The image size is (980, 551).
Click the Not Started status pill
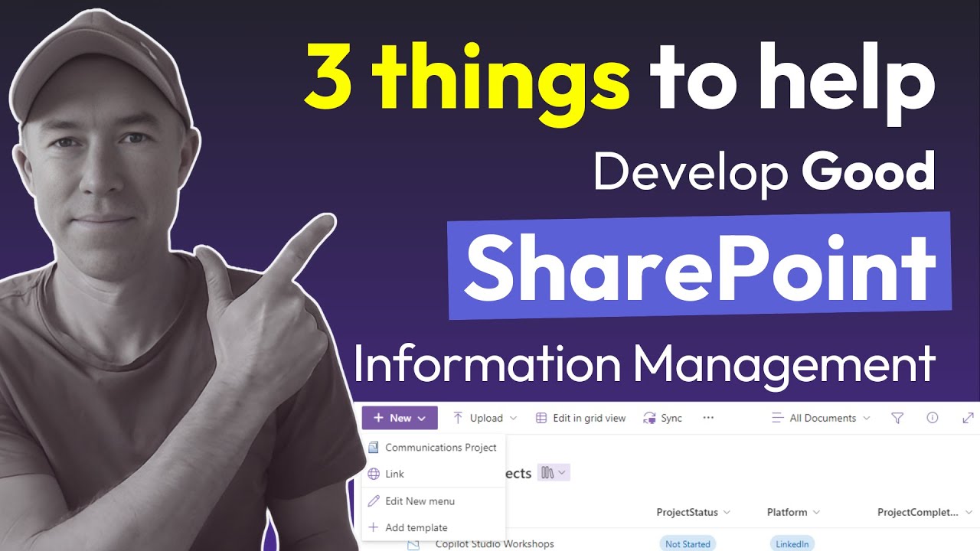tap(688, 544)
